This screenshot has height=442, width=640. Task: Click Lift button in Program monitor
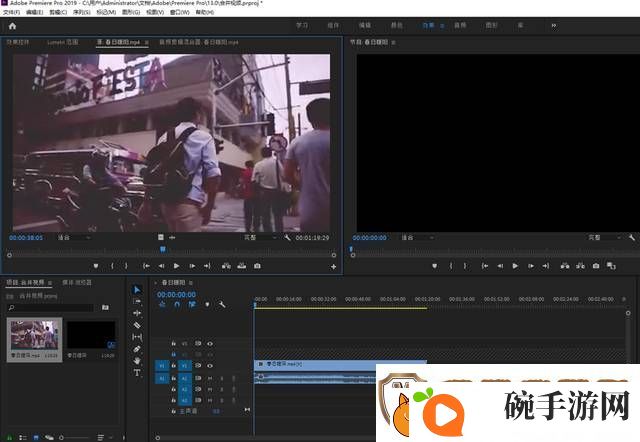565,266
